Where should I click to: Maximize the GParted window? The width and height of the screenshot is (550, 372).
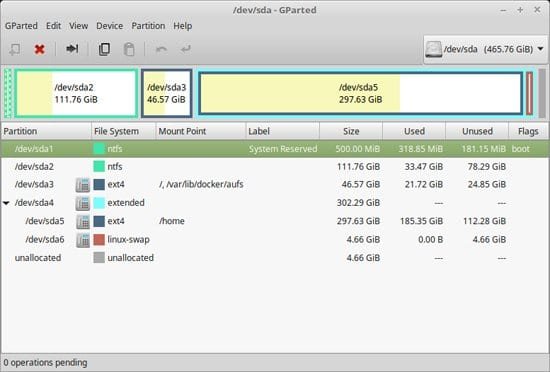[x=520, y=10]
